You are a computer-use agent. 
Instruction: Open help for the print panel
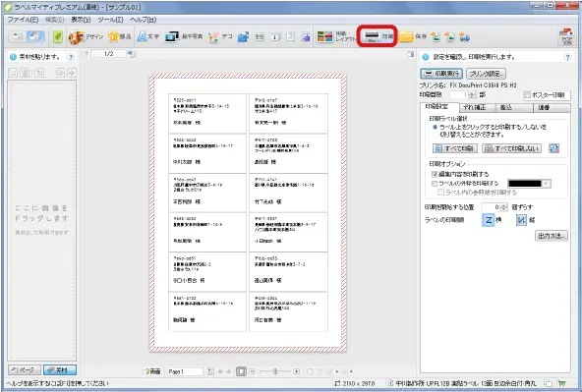pyautogui.click(x=567, y=57)
